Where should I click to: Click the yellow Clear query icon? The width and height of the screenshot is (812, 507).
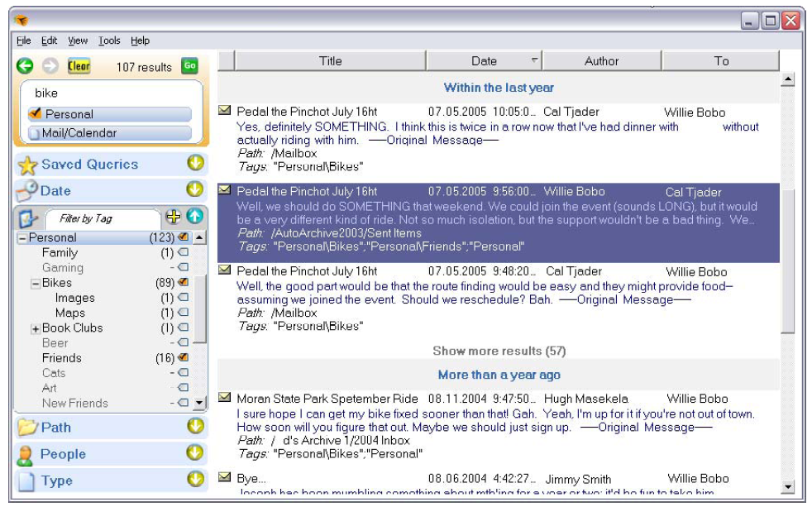(x=79, y=66)
